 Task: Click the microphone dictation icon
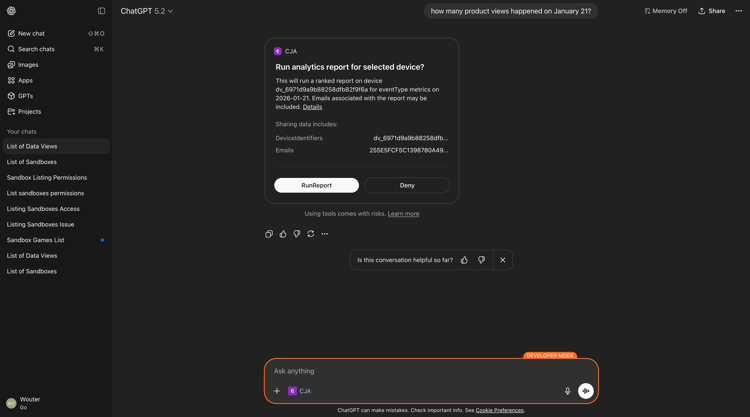(x=567, y=391)
